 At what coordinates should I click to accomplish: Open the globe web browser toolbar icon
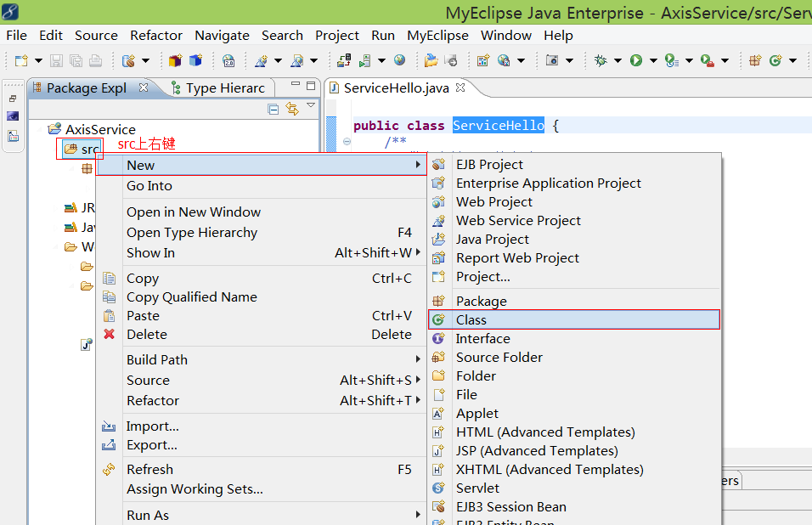pos(399,60)
